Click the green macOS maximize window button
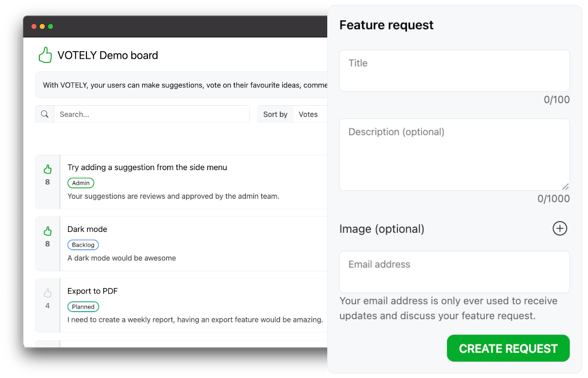Viewport: 588px width, 378px height. (51, 27)
